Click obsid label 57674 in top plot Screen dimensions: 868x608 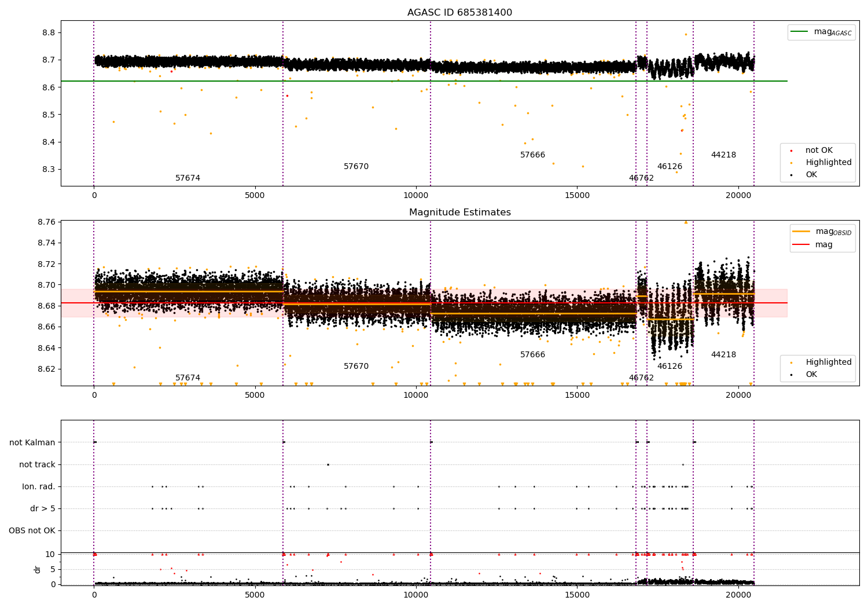[x=187, y=178]
